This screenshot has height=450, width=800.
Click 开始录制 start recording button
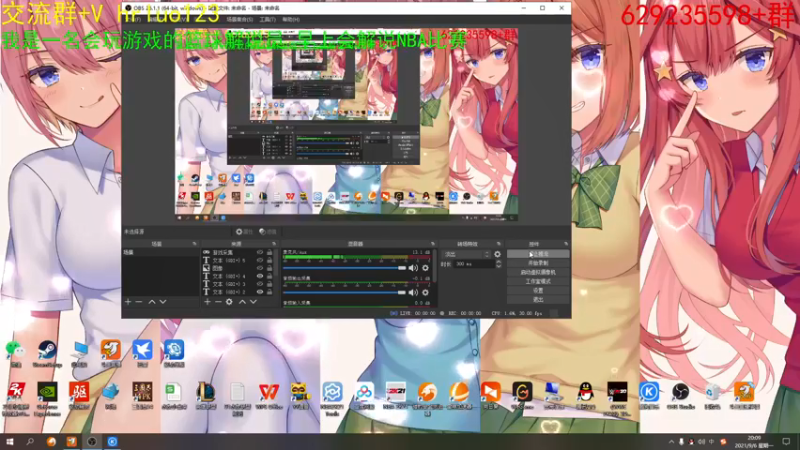click(538, 263)
